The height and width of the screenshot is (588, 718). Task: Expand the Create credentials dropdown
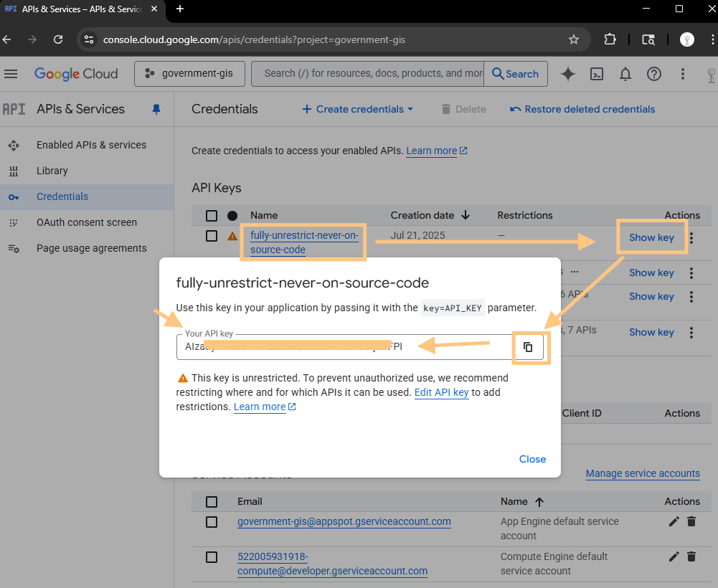pyautogui.click(x=358, y=110)
